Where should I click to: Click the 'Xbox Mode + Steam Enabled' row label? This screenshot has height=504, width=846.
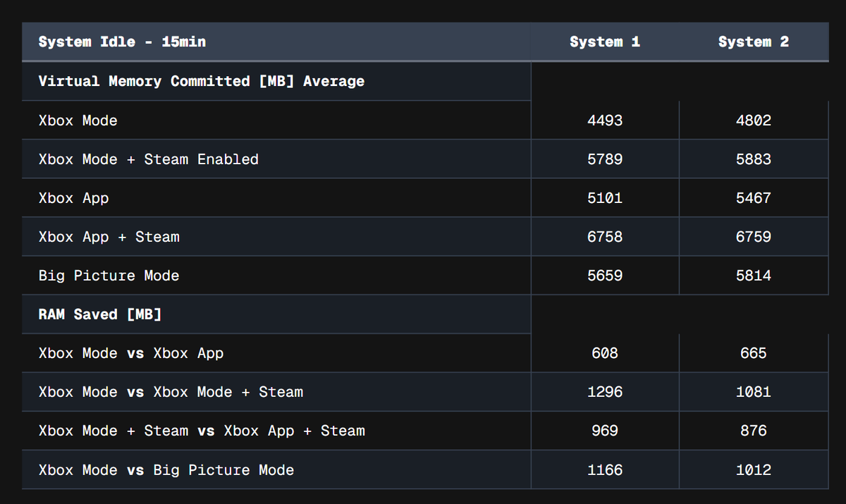(x=149, y=159)
